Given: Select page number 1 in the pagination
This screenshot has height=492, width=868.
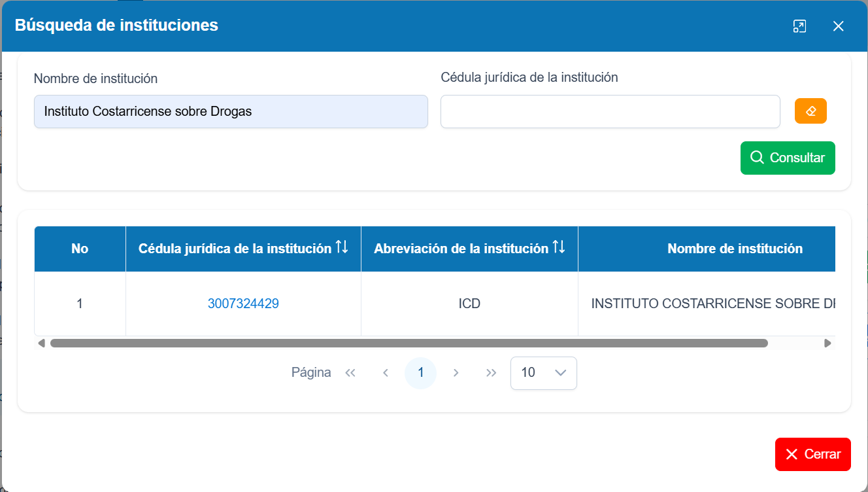Looking at the screenshot, I should coord(420,372).
